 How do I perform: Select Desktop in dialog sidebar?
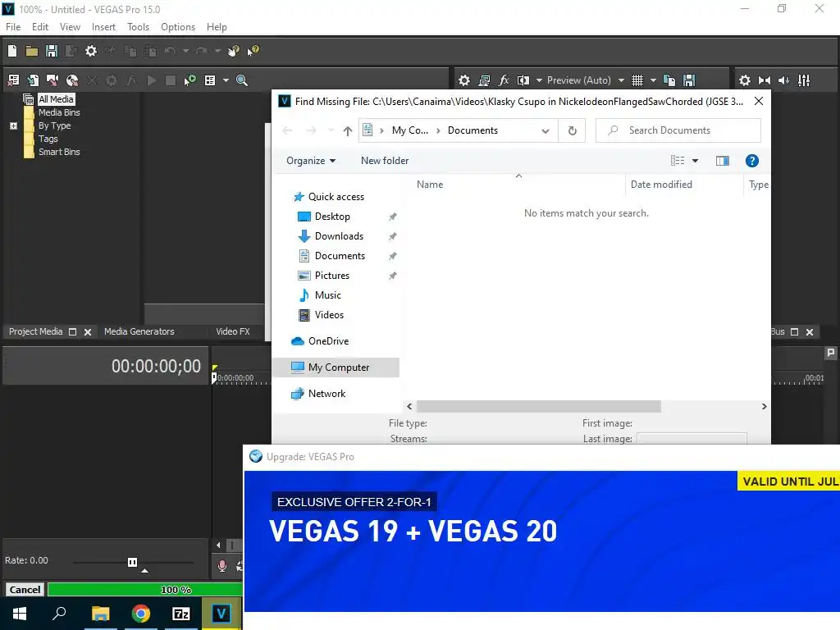[x=332, y=217]
